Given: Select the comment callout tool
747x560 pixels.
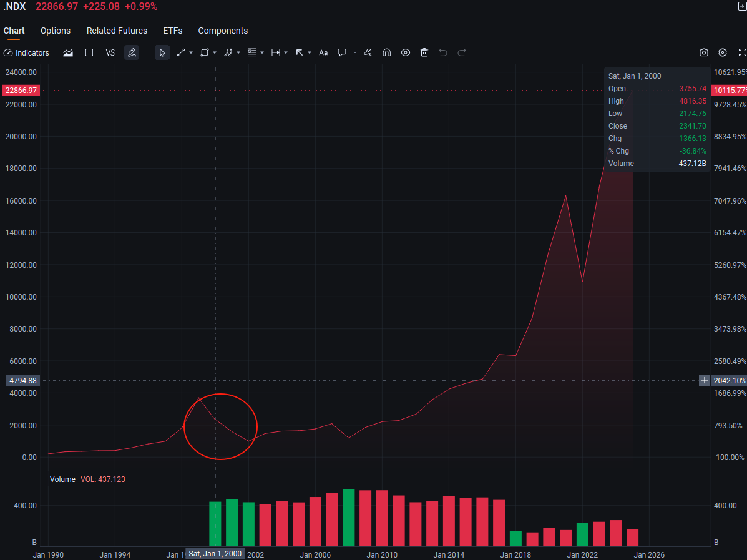Looking at the screenshot, I should (342, 53).
